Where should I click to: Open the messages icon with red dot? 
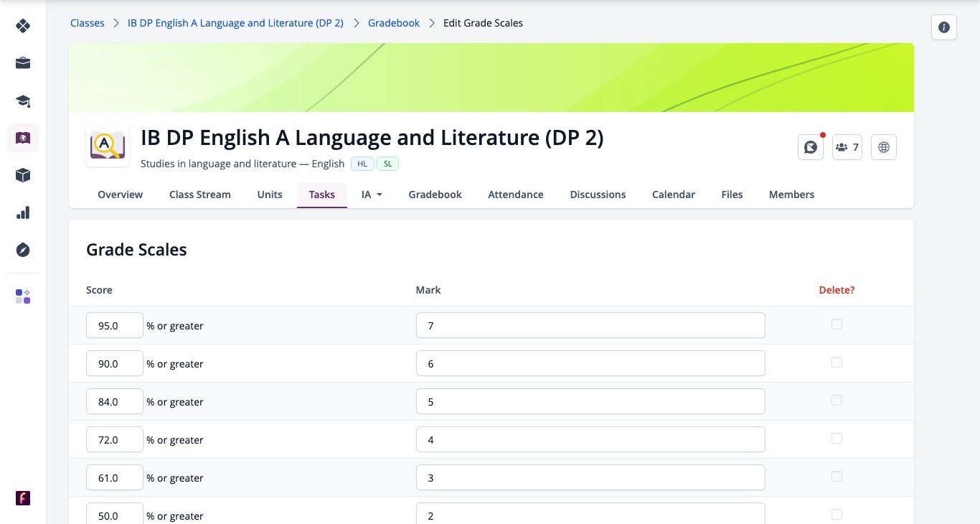(x=811, y=147)
